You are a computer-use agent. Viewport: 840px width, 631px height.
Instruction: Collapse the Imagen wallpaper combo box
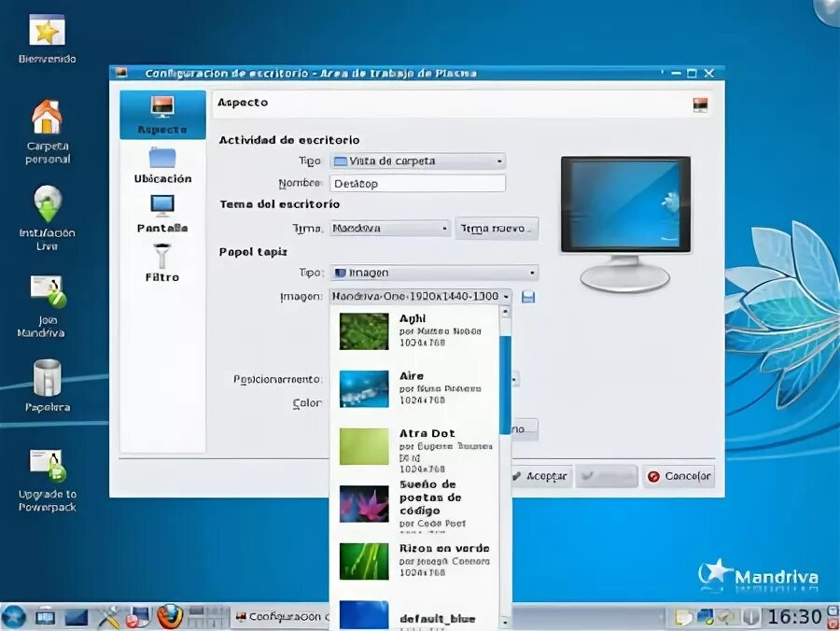(421, 296)
